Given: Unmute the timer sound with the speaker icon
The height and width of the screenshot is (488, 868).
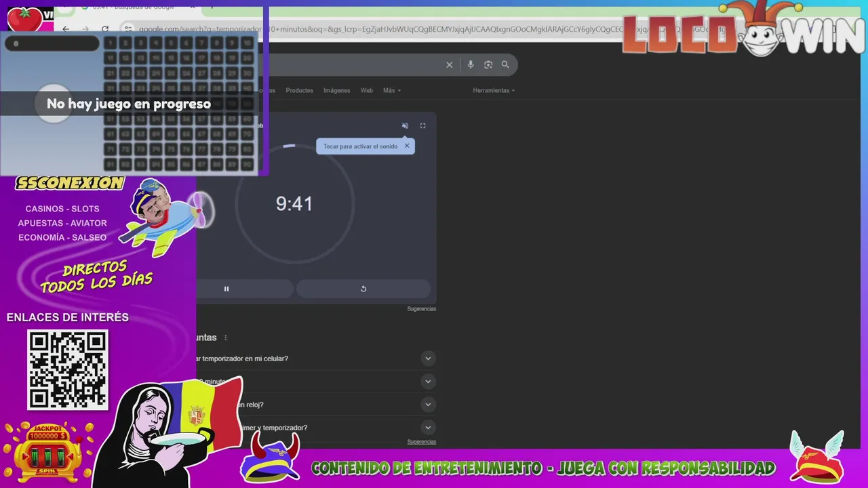Looking at the screenshot, I should 405,125.
